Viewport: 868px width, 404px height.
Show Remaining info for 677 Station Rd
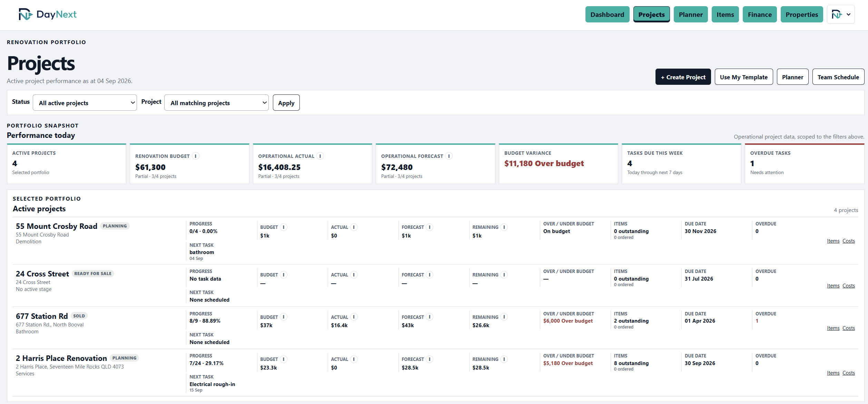point(504,317)
